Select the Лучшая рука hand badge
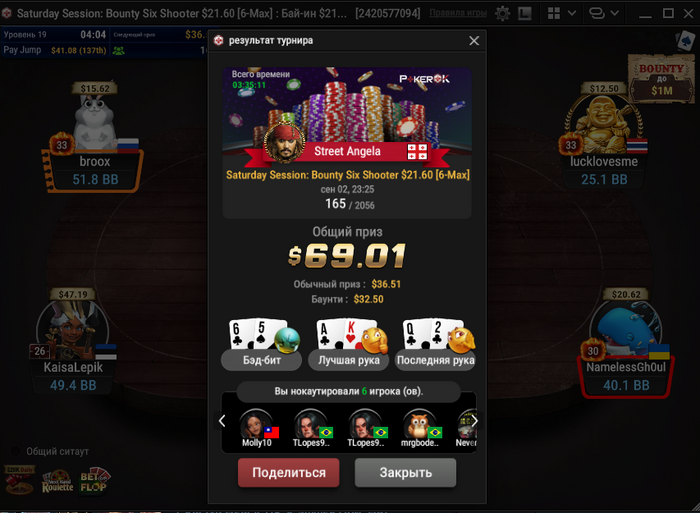 pyautogui.click(x=349, y=360)
